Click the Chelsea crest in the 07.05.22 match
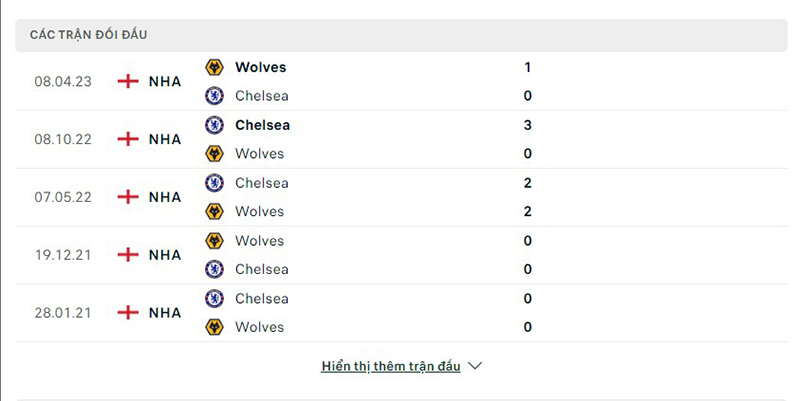 click(214, 183)
